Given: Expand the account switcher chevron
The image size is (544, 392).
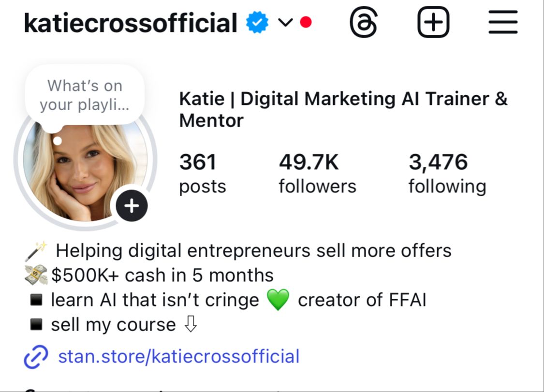Looking at the screenshot, I should tap(286, 23).
